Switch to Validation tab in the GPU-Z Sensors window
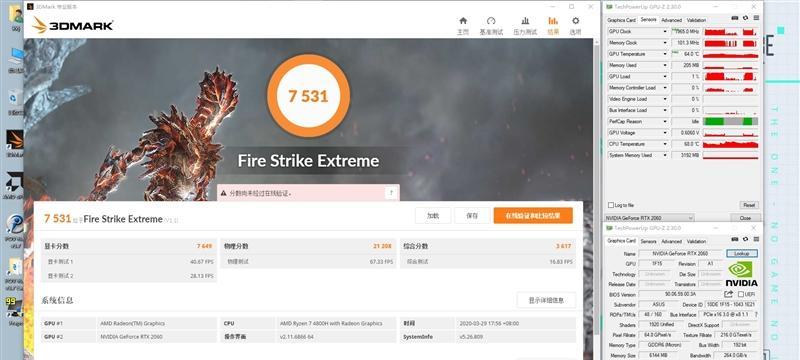 696,20
